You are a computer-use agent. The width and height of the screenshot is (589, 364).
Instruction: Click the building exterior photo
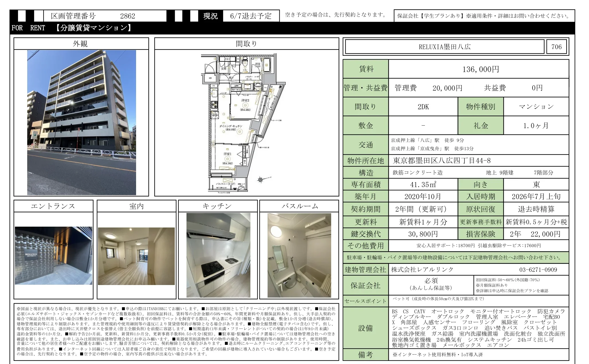coord(82,122)
